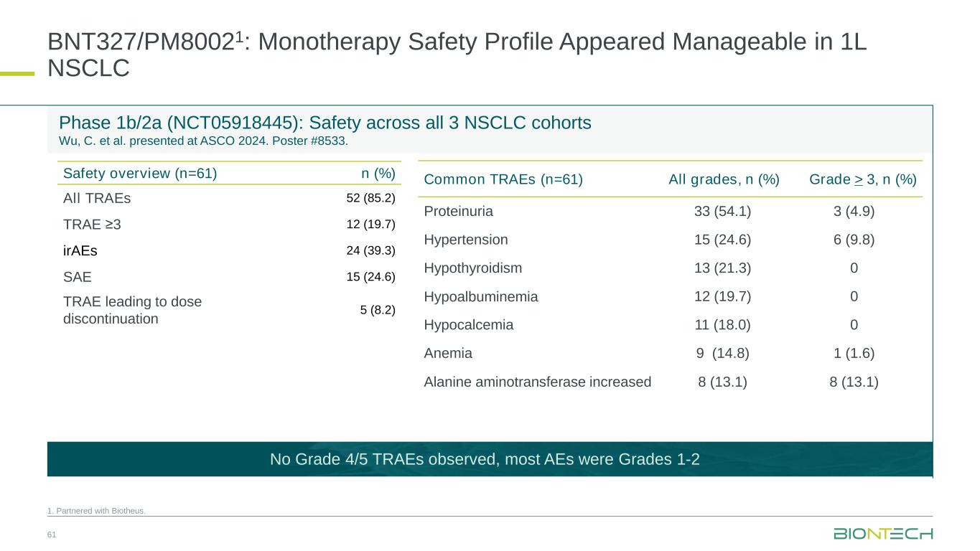Select the SAE value 15 (24.6)
This screenshot has width=980, height=551.
(x=370, y=277)
